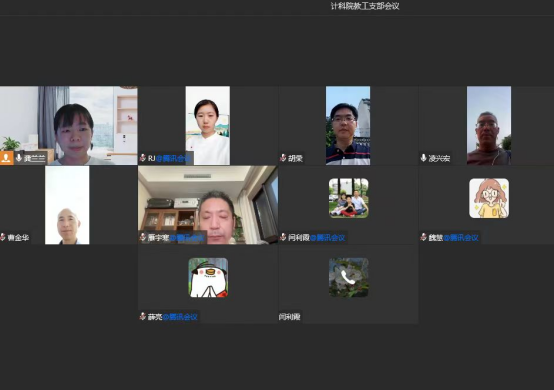
Task: Select the cartoon girl avatar of 魏慧
Action: [x=489, y=198]
